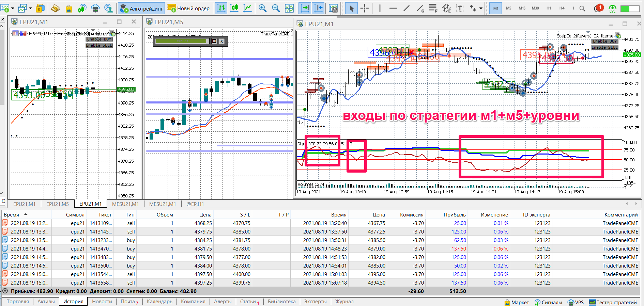Save chart as picture icon
644x306 pixels.
(x=333, y=8)
